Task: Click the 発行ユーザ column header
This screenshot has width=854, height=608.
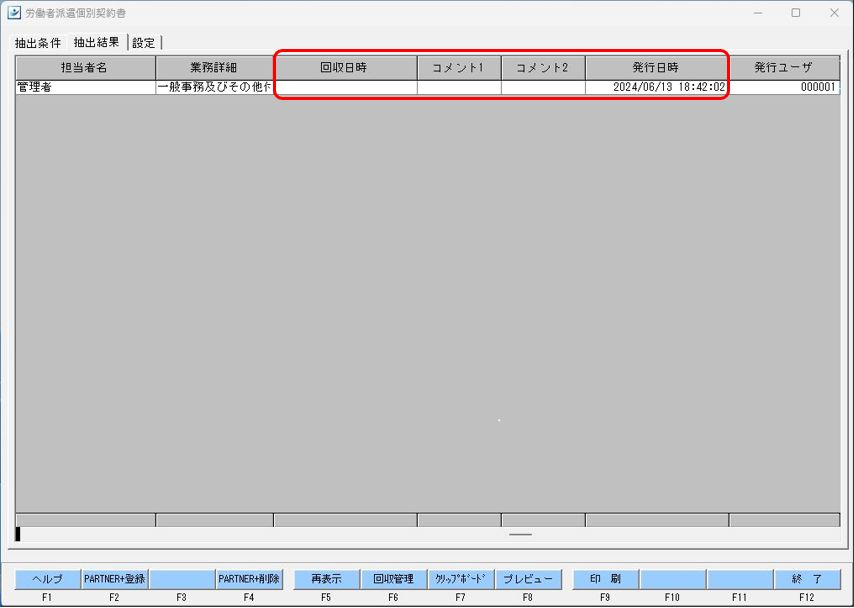Action: pos(783,67)
